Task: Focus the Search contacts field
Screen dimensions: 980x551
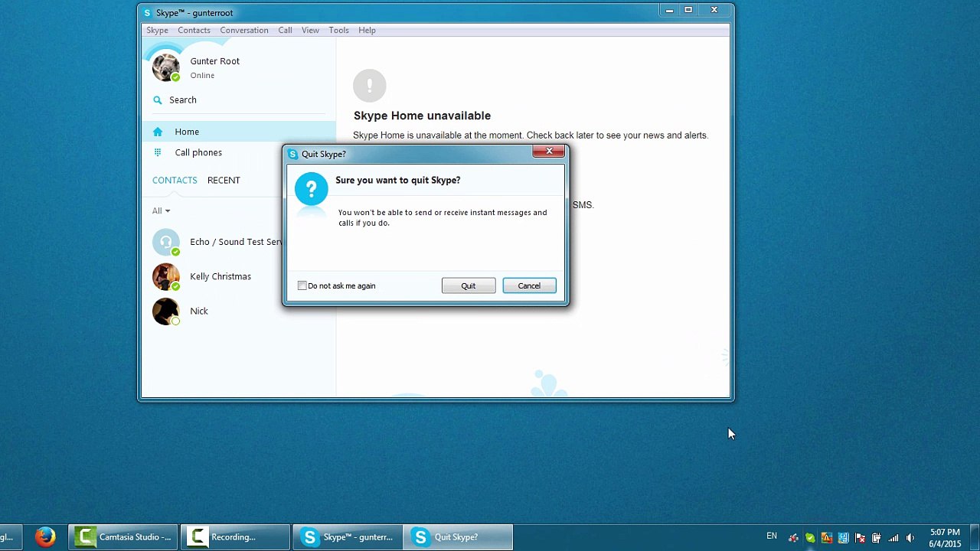Action: click(x=239, y=99)
